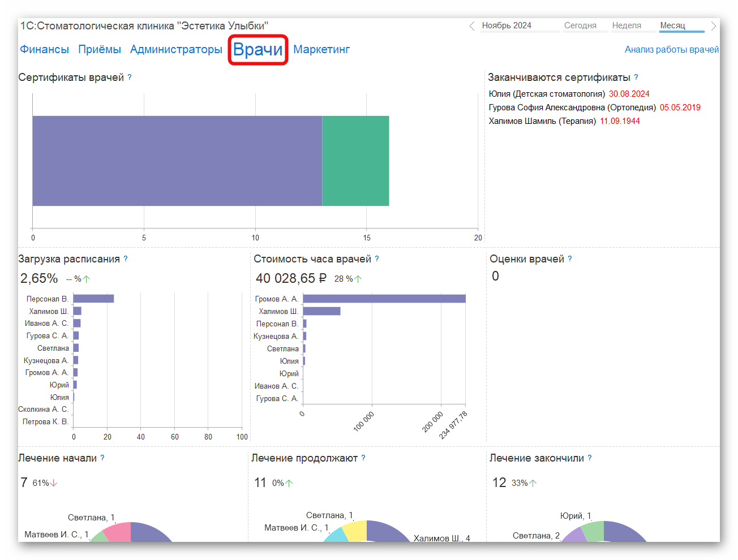Open help for Заканчиваются сертификаты
This screenshot has width=738, height=560.
pos(636,77)
